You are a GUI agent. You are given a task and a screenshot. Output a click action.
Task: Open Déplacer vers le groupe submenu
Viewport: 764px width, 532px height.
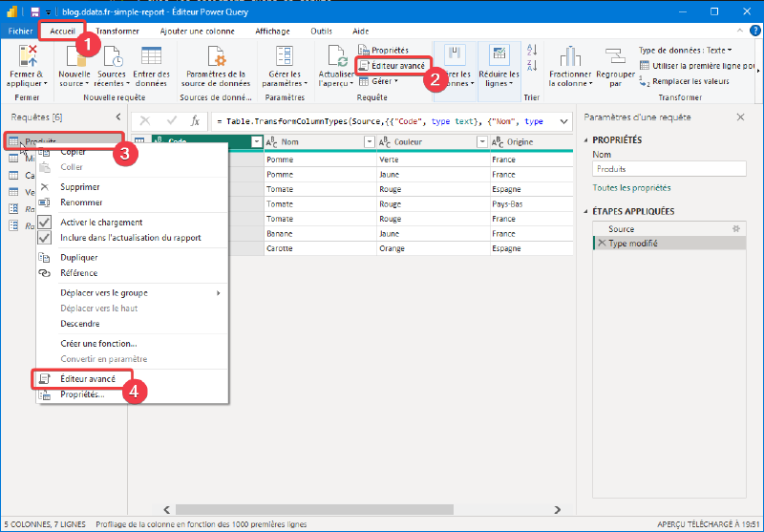tap(133, 293)
